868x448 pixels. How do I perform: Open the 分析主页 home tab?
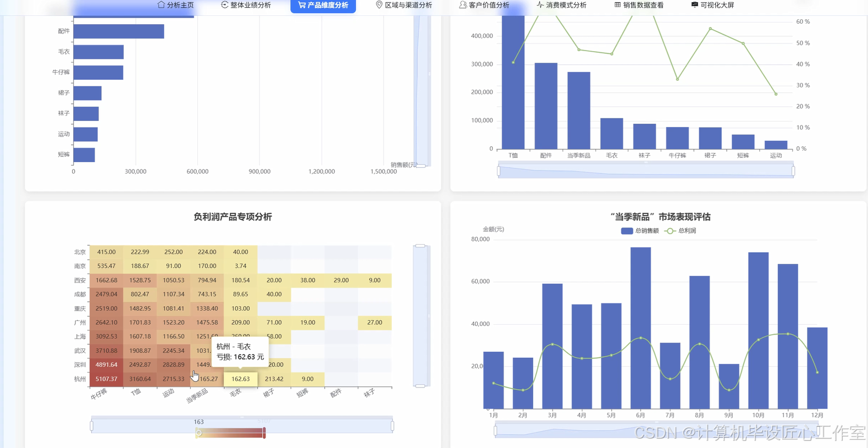click(x=175, y=5)
